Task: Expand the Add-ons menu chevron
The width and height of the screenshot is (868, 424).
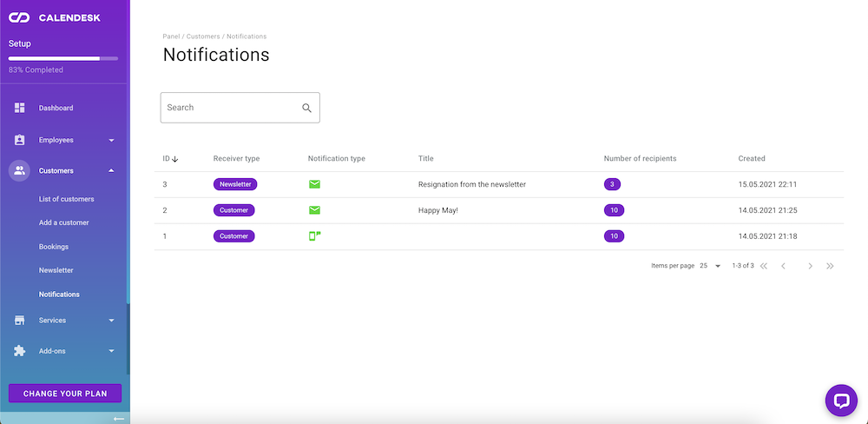Action: (x=111, y=351)
